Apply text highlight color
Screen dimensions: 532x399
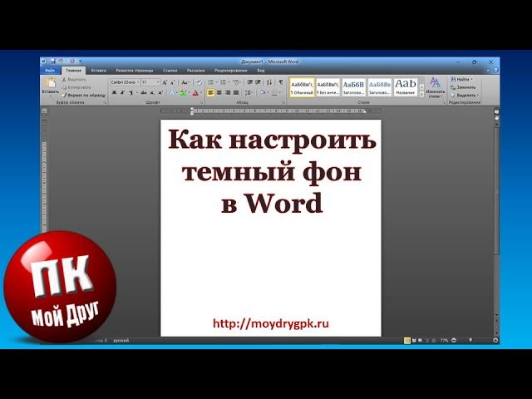pyautogui.click(x=183, y=92)
